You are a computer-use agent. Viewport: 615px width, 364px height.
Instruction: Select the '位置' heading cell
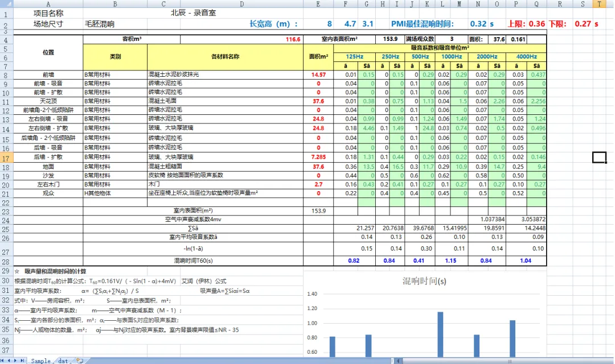pyautogui.click(x=48, y=52)
